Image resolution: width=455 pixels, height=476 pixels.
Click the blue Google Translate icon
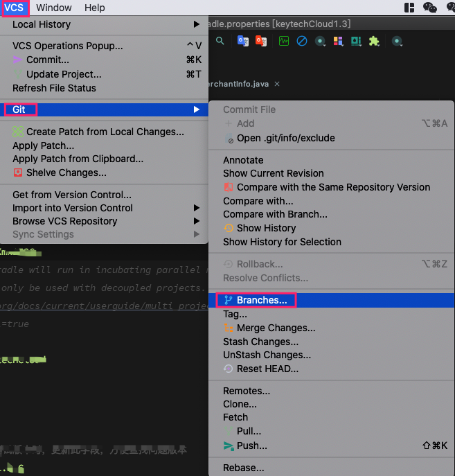242,41
